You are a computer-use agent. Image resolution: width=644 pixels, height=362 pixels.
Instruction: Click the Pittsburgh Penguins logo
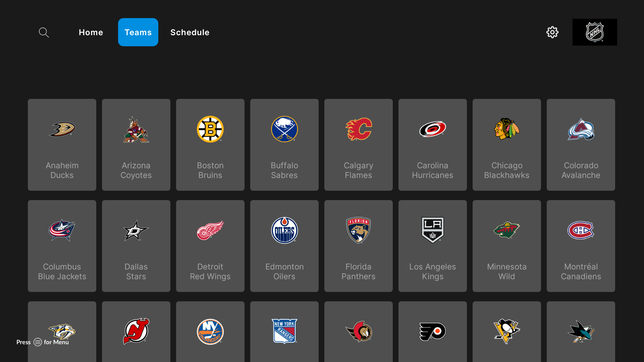pos(506,332)
